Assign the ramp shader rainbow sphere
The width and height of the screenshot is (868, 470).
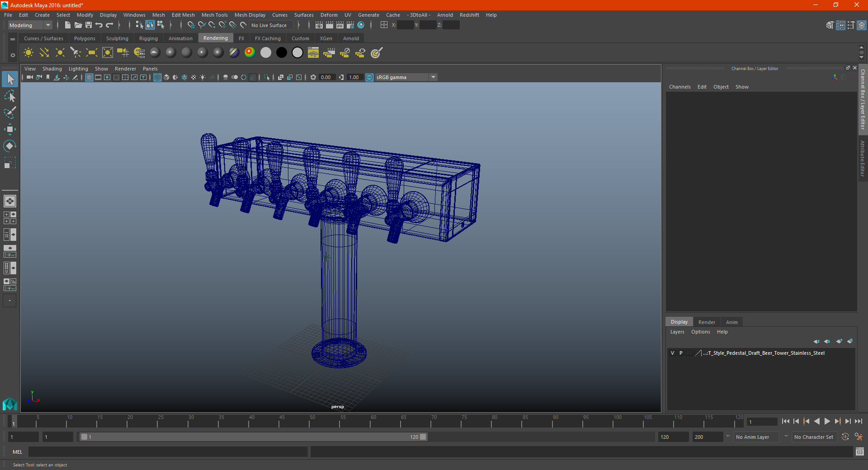(250, 53)
